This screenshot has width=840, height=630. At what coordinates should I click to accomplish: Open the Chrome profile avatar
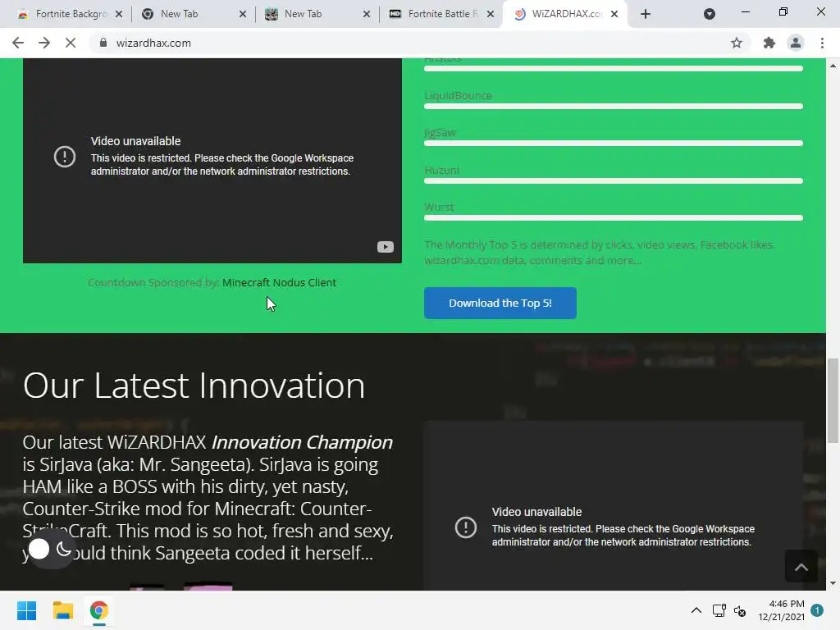[796, 43]
